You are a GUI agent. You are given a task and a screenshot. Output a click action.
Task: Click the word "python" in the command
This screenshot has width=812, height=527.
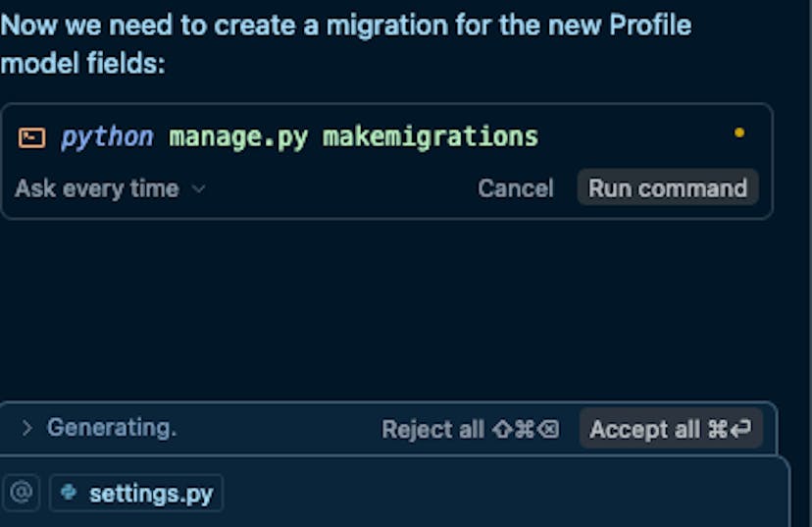[x=107, y=136]
